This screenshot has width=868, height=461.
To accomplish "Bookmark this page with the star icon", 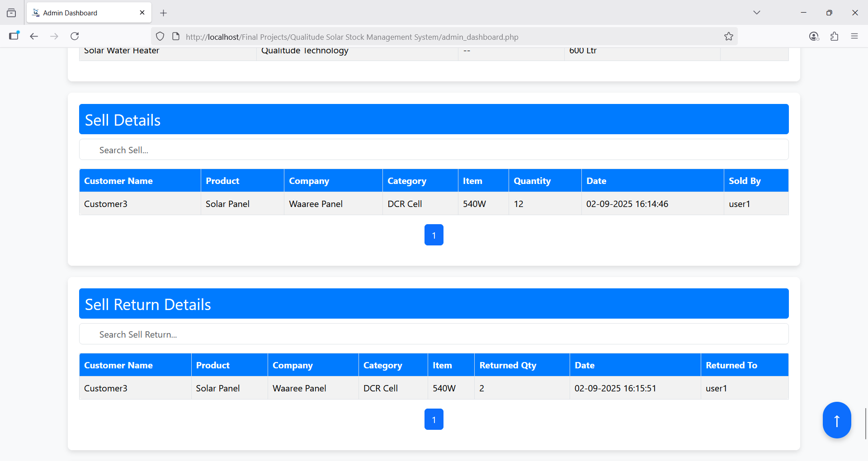I will (x=728, y=37).
